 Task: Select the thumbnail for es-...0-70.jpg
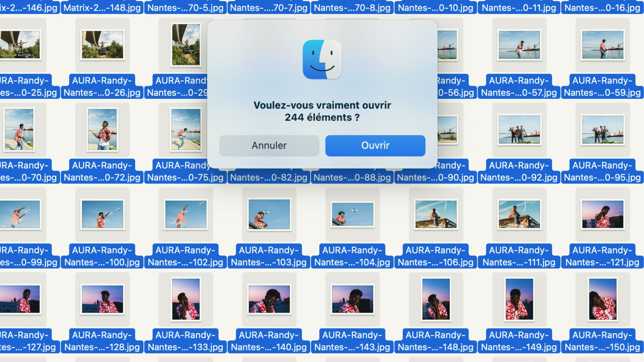pyautogui.click(x=19, y=129)
